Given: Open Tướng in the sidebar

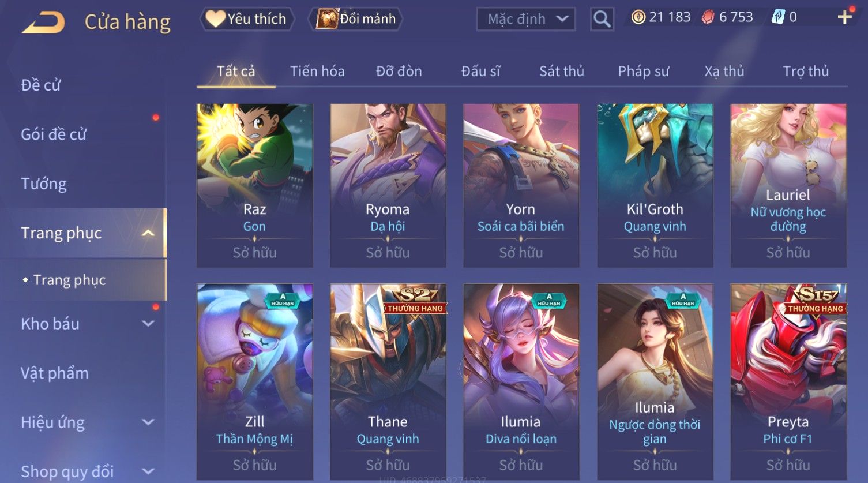Looking at the screenshot, I should 44,184.
